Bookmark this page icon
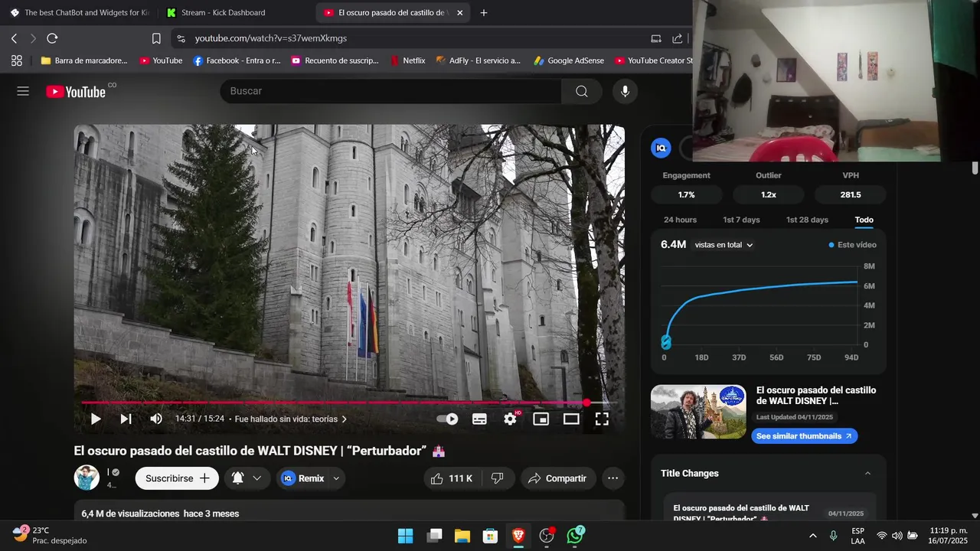 (x=156, y=38)
